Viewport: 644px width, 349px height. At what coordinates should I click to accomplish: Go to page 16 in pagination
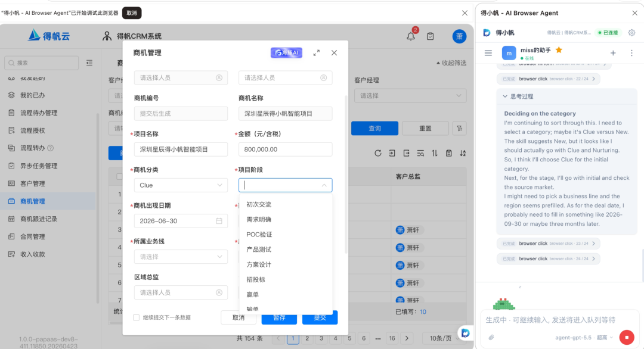pyautogui.click(x=392, y=338)
